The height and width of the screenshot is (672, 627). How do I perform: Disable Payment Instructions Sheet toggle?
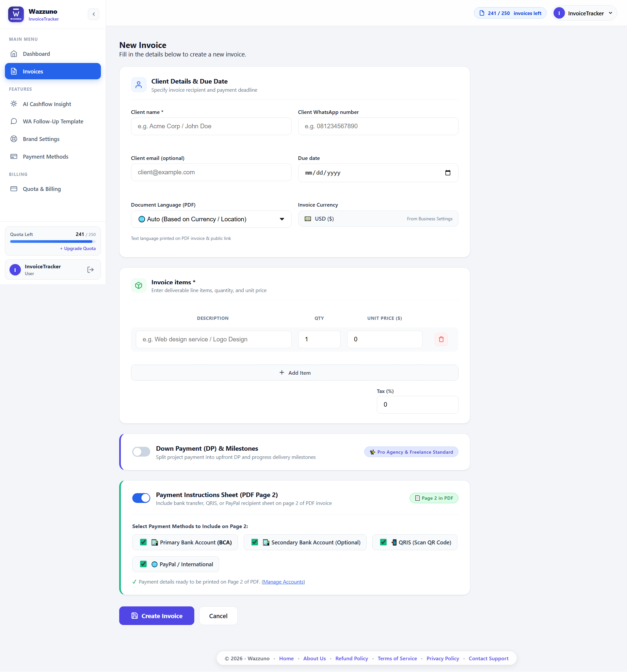141,498
